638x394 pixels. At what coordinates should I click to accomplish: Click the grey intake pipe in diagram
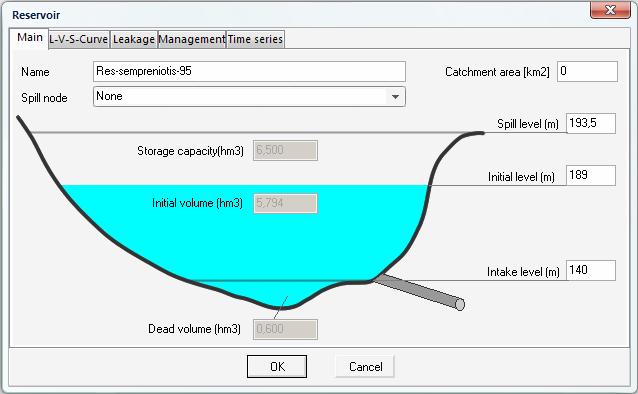coord(419,291)
